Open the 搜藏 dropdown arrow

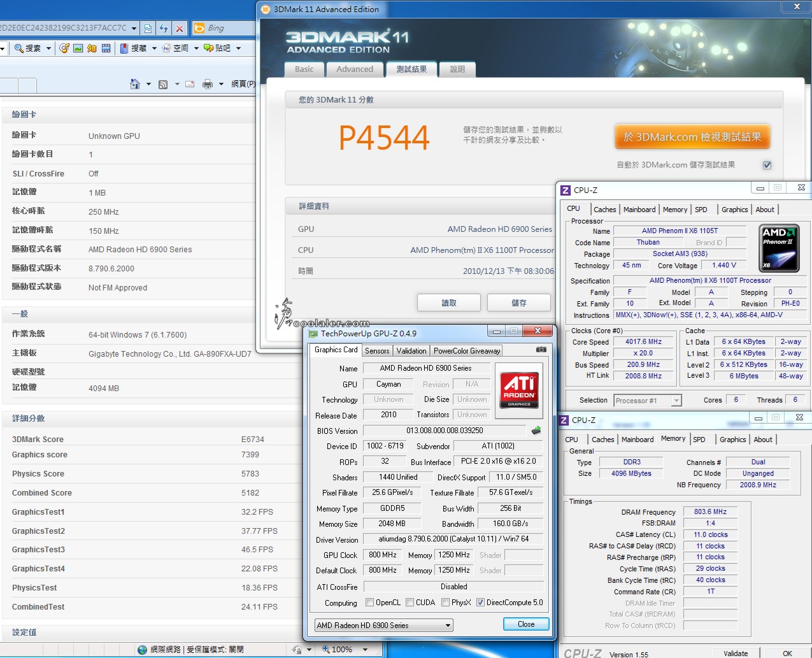(x=154, y=48)
